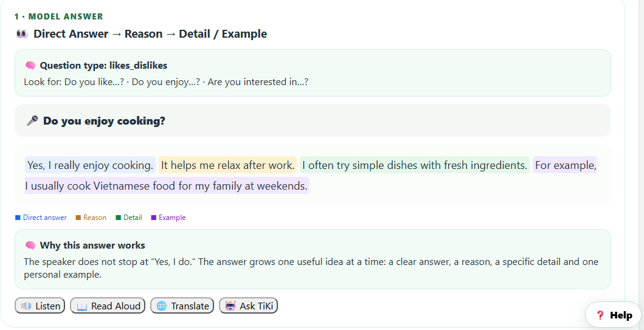This screenshot has width=644, height=330.
Task: Open the Translate button
Action: tap(182, 306)
